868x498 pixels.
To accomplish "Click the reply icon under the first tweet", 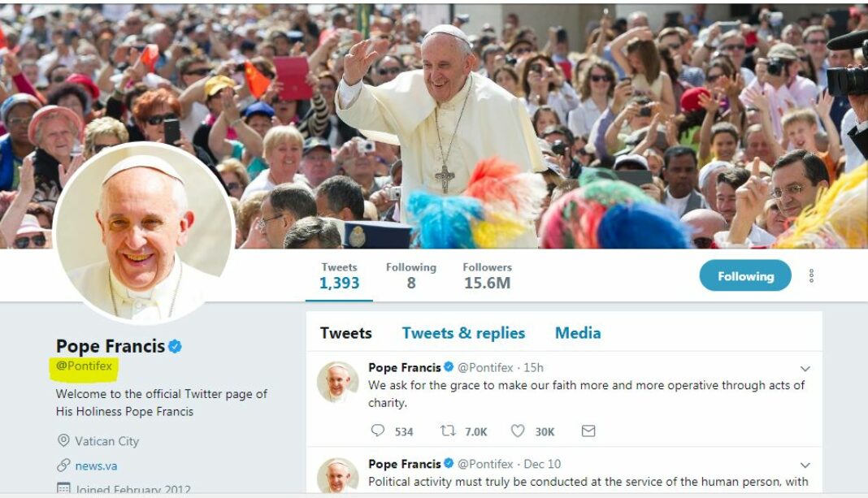I will (x=378, y=431).
